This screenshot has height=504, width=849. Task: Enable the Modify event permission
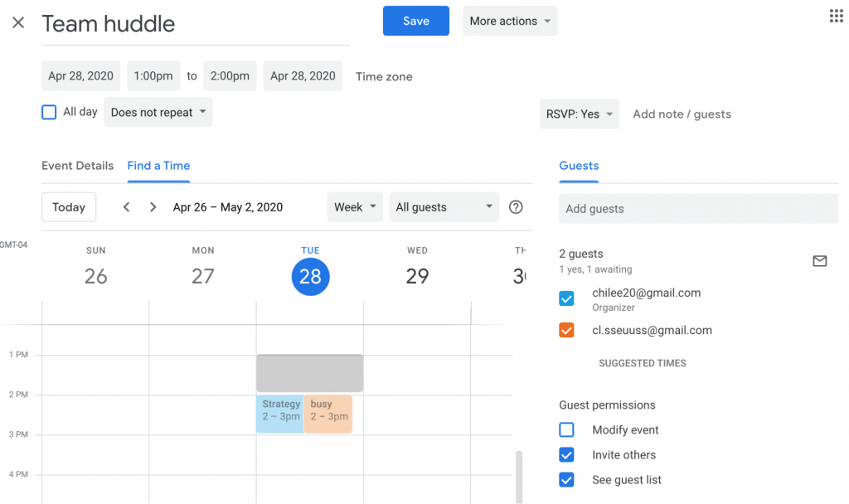pyautogui.click(x=566, y=430)
